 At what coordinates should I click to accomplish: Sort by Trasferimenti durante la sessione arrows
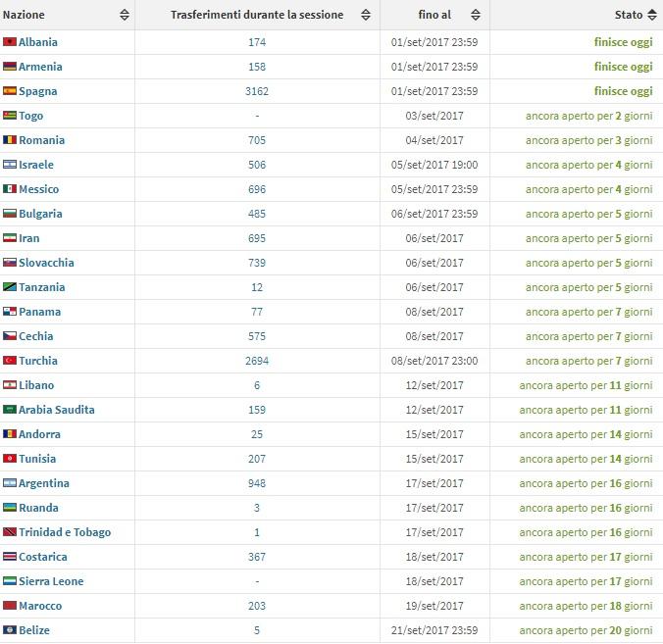(366, 15)
